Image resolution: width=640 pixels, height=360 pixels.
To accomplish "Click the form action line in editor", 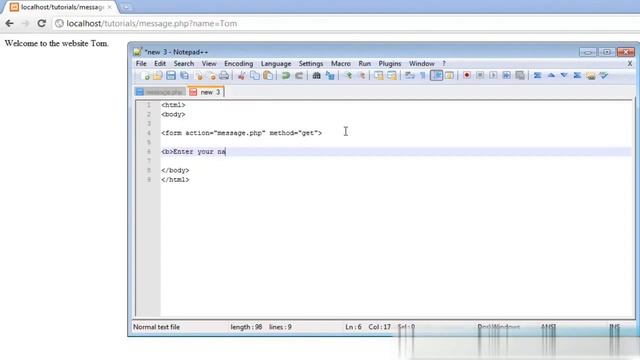I will tap(241, 133).
